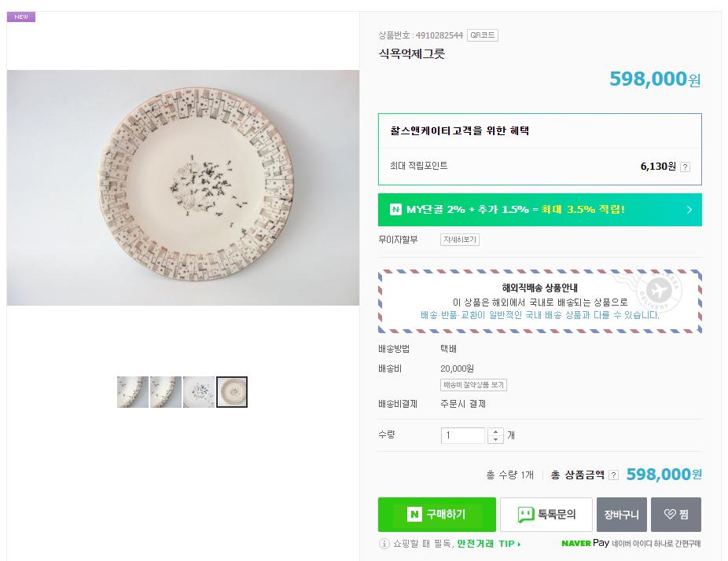Expand the MY단골 적립 banner arrow

689,210
